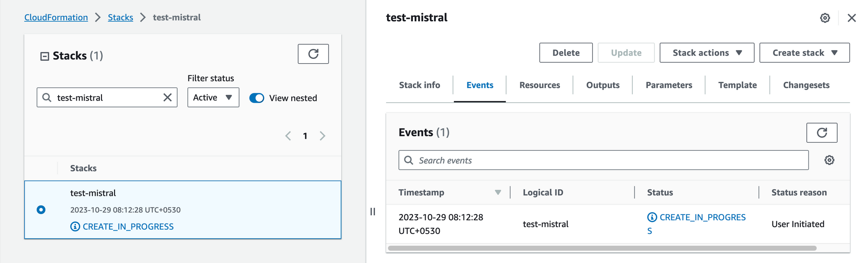868x263 pixels.
Task: Toggle the View nested switch
Action: pyautogui.click(x=256, y=98)
